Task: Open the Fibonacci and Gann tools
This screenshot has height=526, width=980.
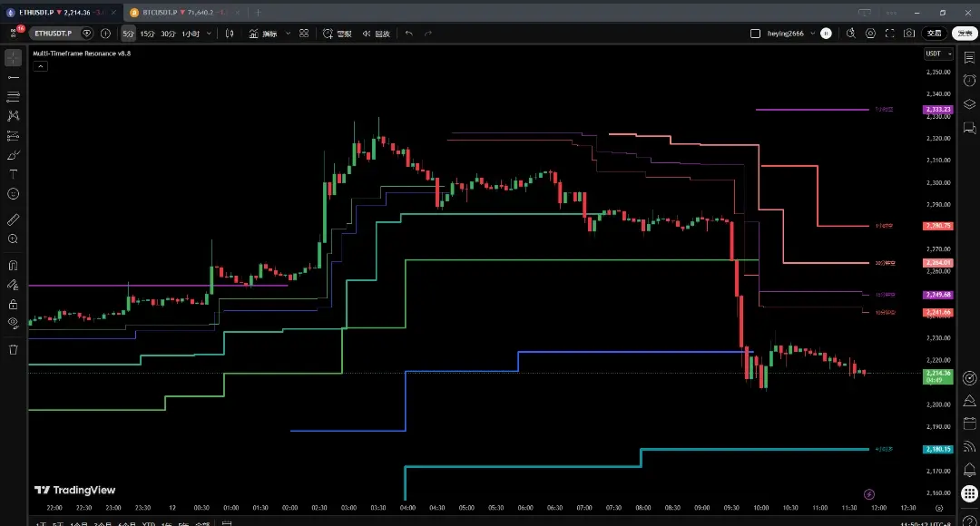Action: pos(13,97)
